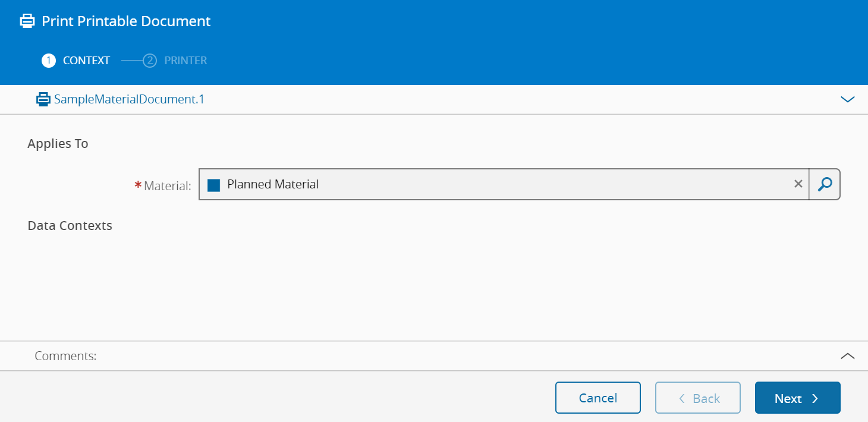Focus the Material input field
The width and height of the screenshot is (868, 422).
tap(499, 184)
